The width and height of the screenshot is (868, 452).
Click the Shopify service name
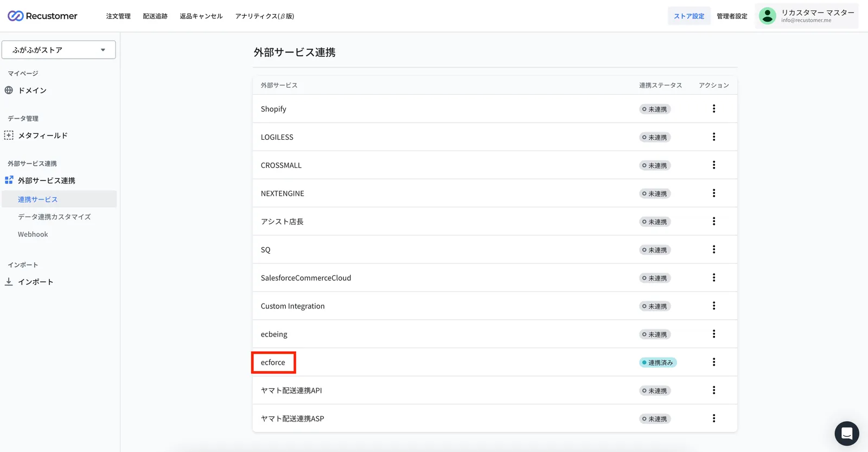click(273, 109)
